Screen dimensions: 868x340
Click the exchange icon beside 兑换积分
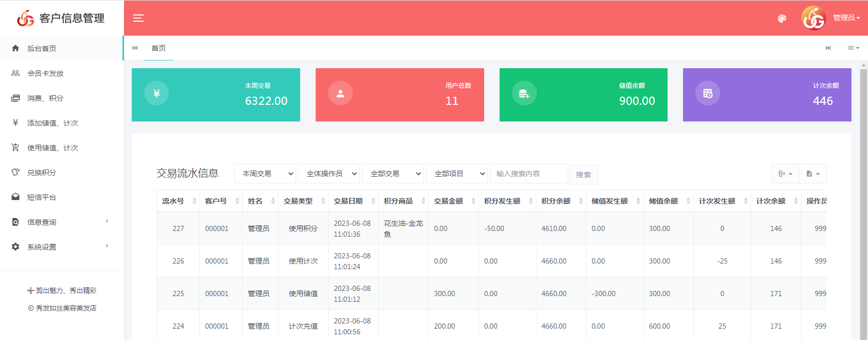click(x=16, y=172)
